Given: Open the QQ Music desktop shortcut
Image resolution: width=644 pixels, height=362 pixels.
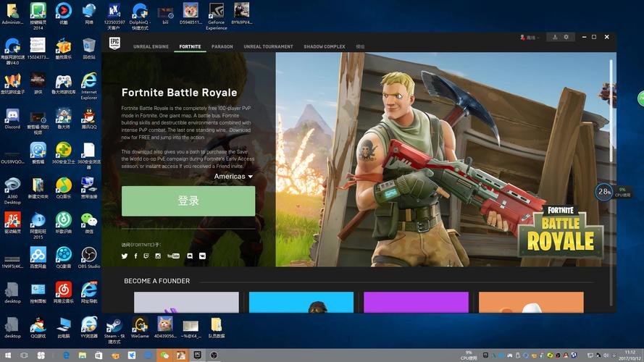Looking at the screenshot, I should point(63,188).
